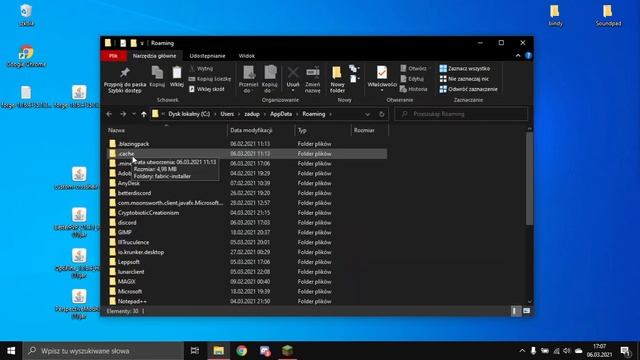640x360 pixels.
Task: Go forward with the right arrow
Action: 123,114
